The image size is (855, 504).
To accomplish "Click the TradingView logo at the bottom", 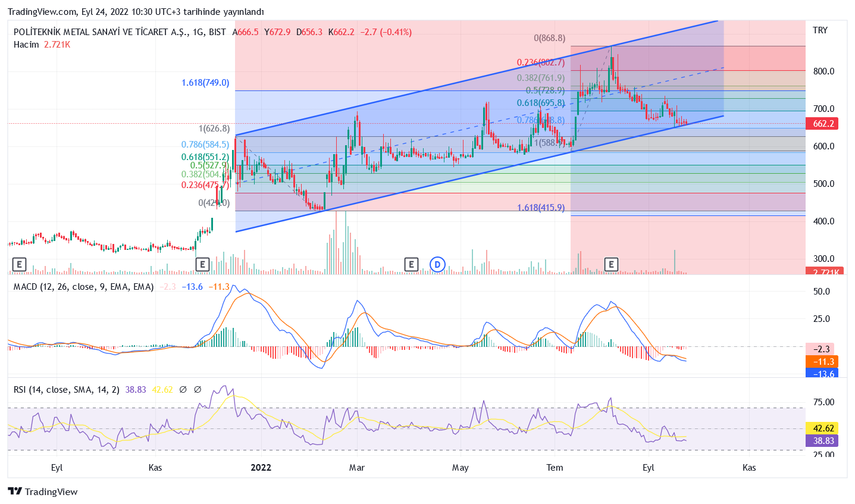I will [43, 492].
